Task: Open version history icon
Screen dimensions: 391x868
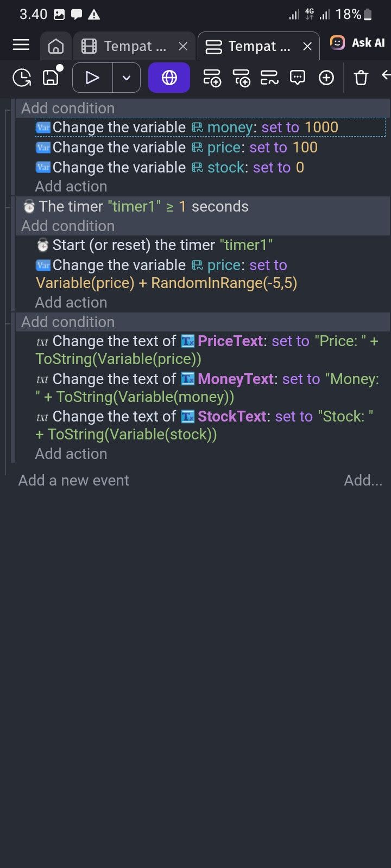Action: point(22,78)
